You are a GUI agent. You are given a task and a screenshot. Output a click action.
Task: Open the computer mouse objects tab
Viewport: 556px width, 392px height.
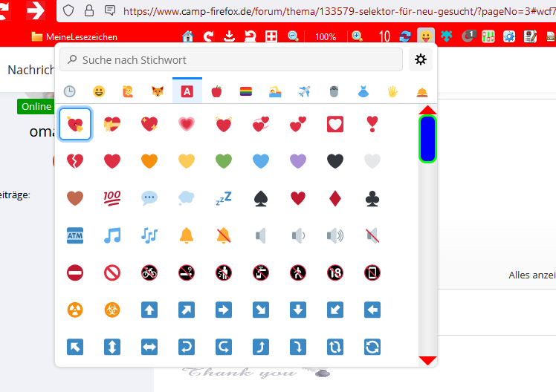[334, 91]
